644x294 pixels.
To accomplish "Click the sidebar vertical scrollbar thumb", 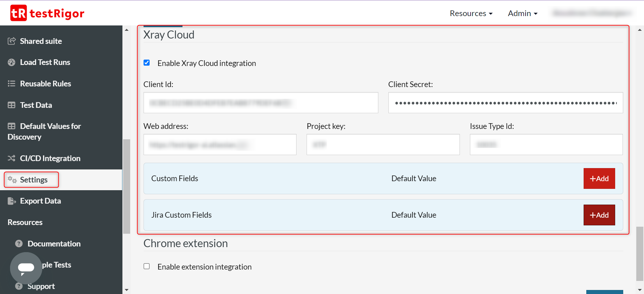I will coord(126,186).
